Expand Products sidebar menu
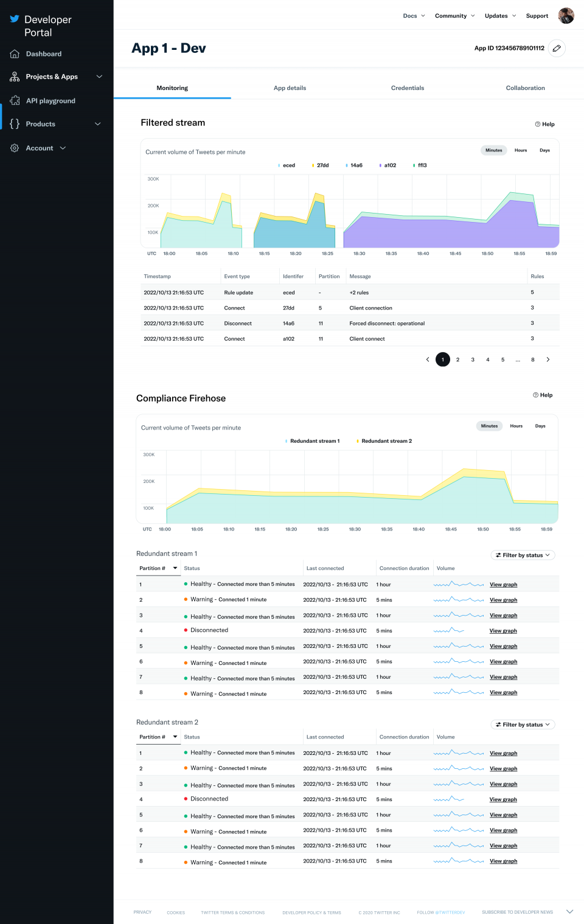Viewport: 584px width, 924px height. 98,124
